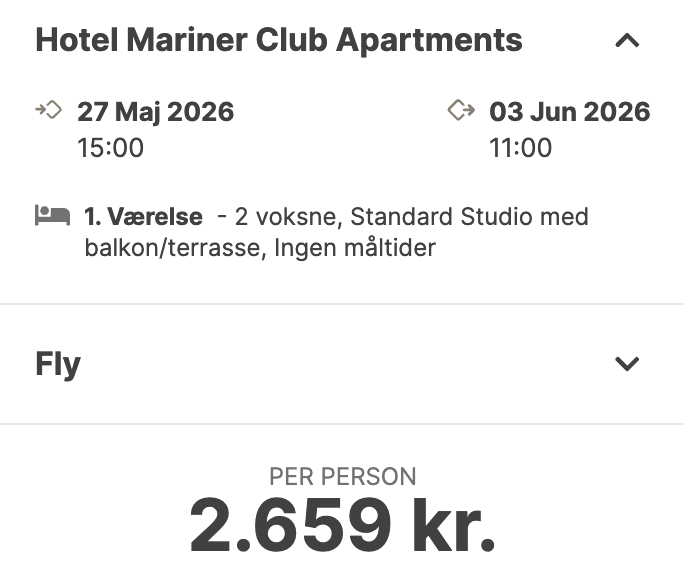The width and height of the screenshot is (684, 586).
Task: Click the Maj 2026 month text
Action: pyautogui.click(x=175, y=112)
